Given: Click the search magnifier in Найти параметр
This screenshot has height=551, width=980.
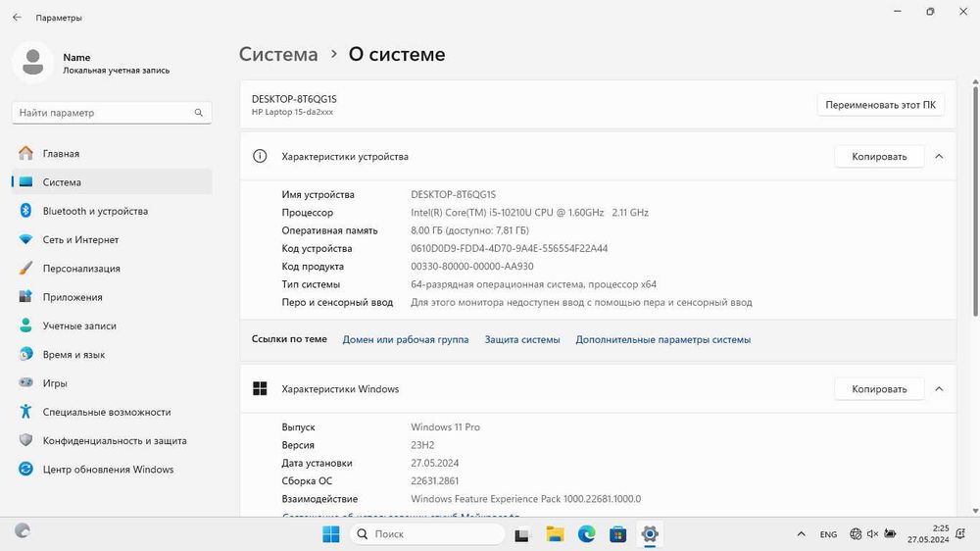Looking at the screenshot, I should 198,113.
